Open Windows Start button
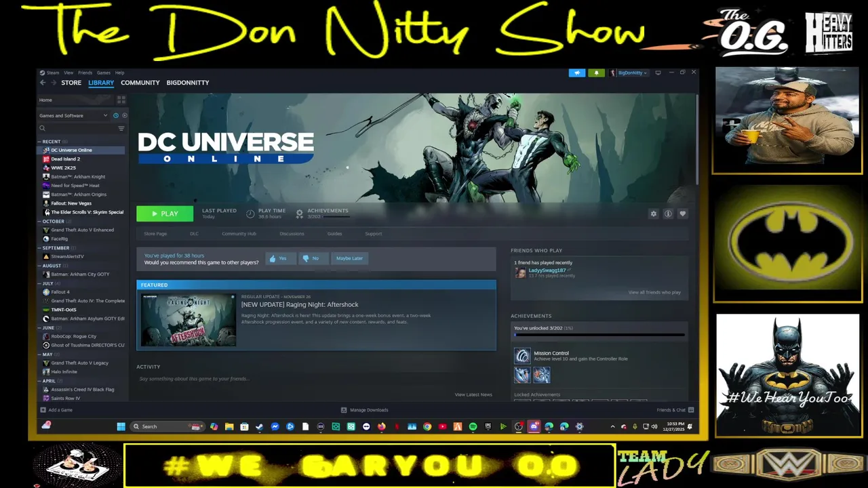Viewport: 868px width, 488px height. [x=121, y=426]
